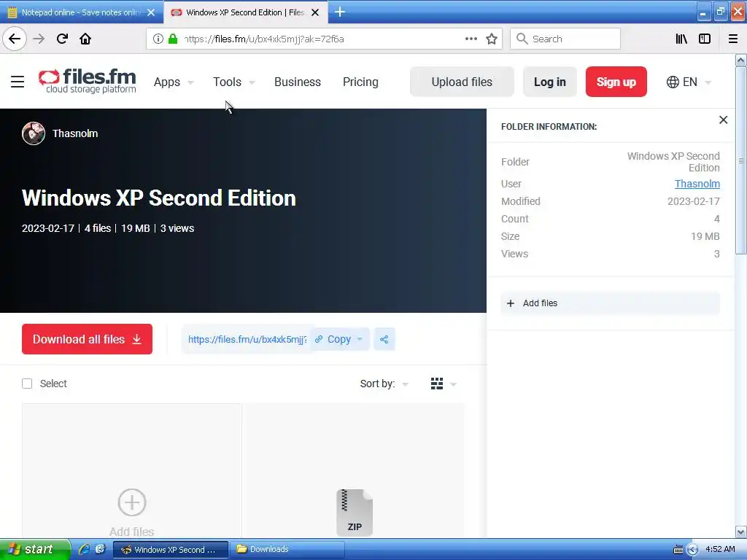Viewport: 747px width, 560px height.
Task: Open the Firefox hamburger menu
Action: pyautogui.click(x=733, y=39)
